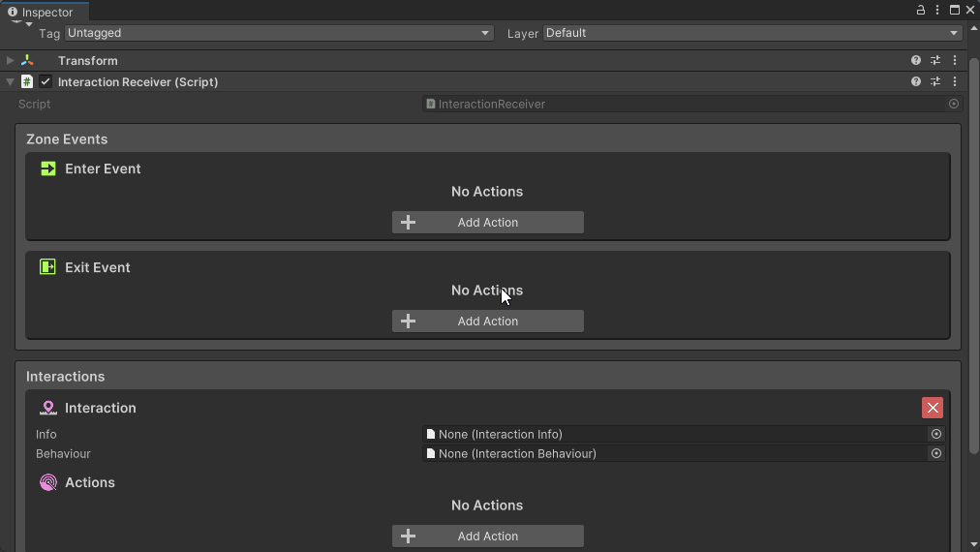
Task: Click object picker for Info field
Action: pos(936,435)
